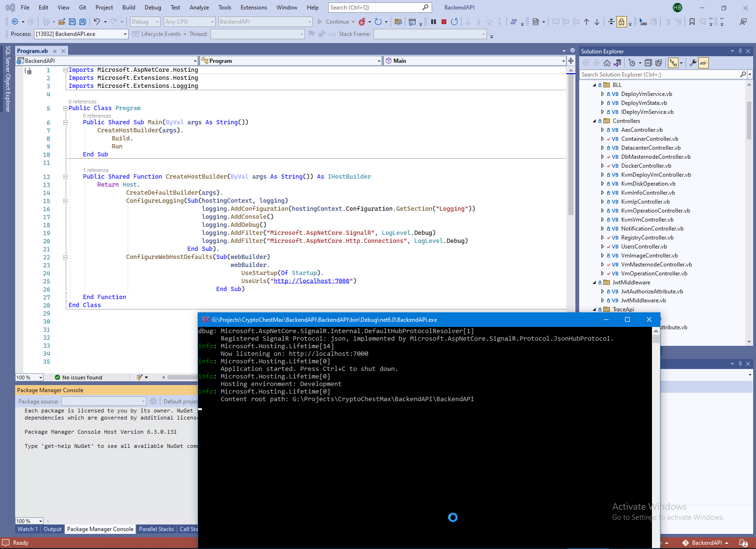Toggle Auto Hide pin for Solution Explorer
The height and width of the screenshot is (549, 756).
(x=740, y=51)
